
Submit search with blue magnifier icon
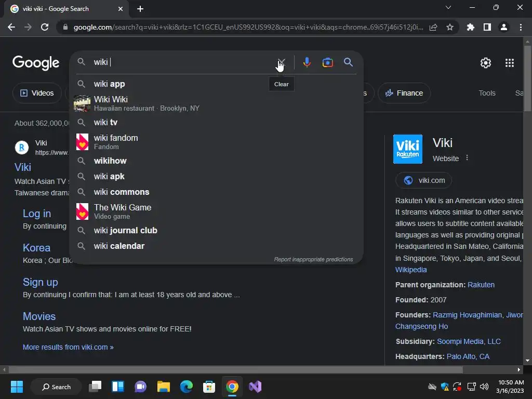[x=348, y=62]
